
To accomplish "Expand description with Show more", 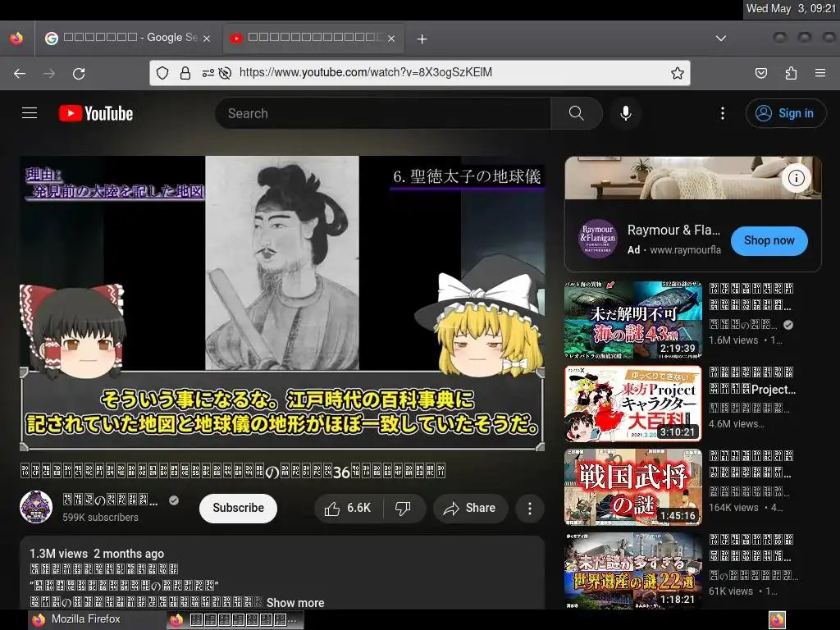I will tap(295, 603).
